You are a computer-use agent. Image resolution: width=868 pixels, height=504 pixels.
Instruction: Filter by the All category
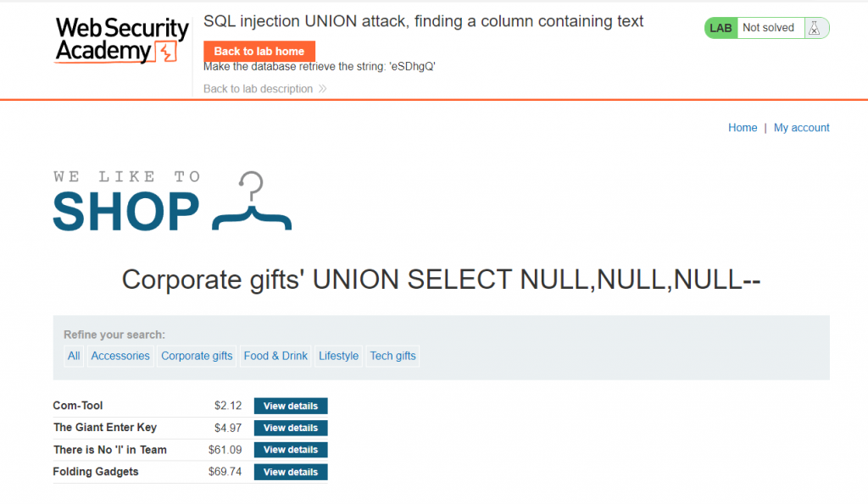(74, 356)
